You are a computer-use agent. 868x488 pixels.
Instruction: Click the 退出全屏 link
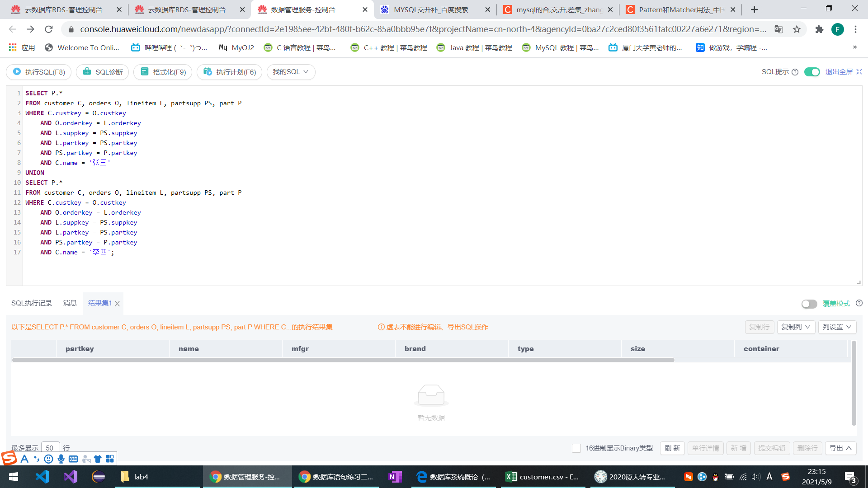point(839,72)
